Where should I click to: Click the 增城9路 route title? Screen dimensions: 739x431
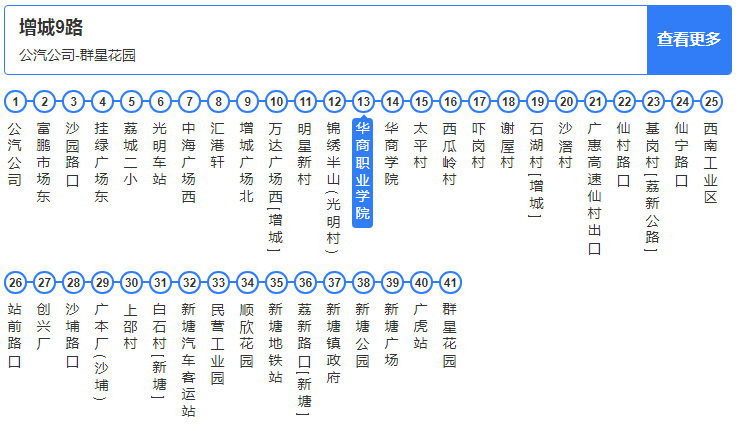tap(51, 27)
